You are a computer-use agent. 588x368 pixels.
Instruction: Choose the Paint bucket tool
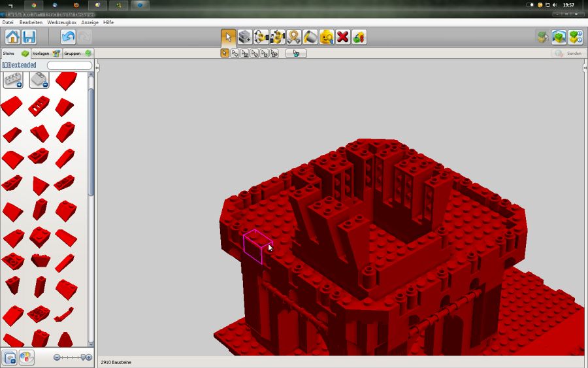tap(310, 37)
